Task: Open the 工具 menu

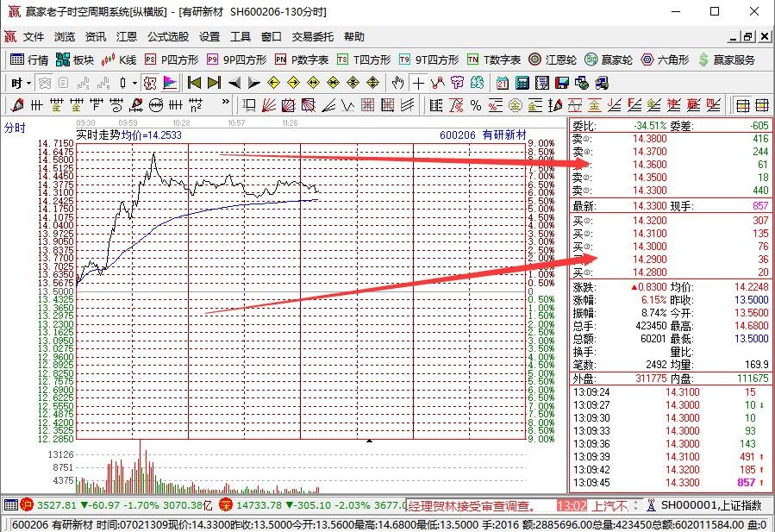Action: coord(241,36)
